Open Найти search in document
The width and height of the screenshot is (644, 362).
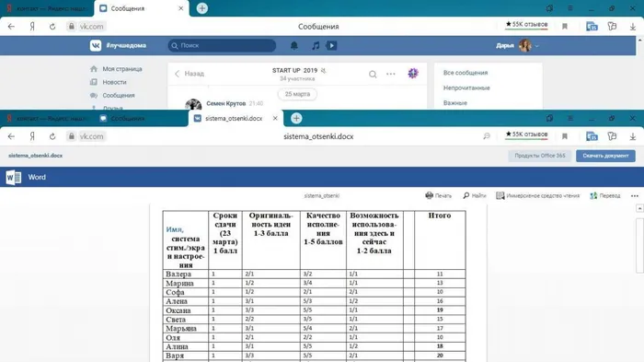click(x=475, y=195)
